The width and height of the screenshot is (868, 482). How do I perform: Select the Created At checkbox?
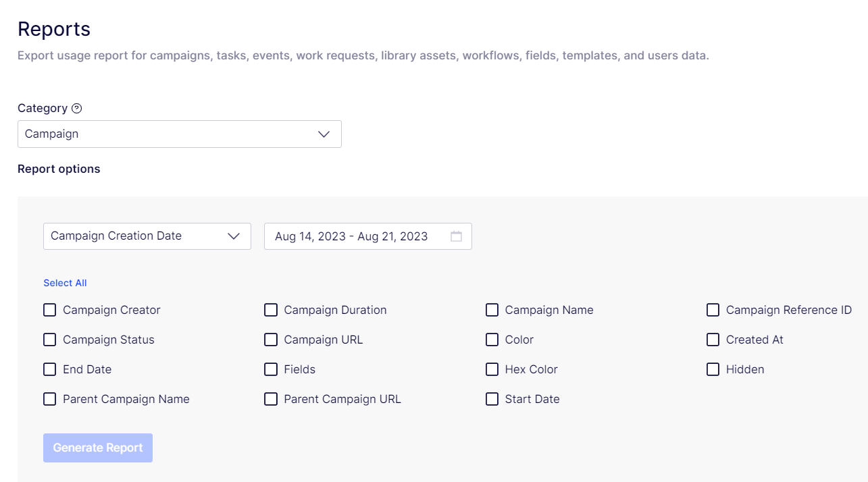tap(713, 340)
